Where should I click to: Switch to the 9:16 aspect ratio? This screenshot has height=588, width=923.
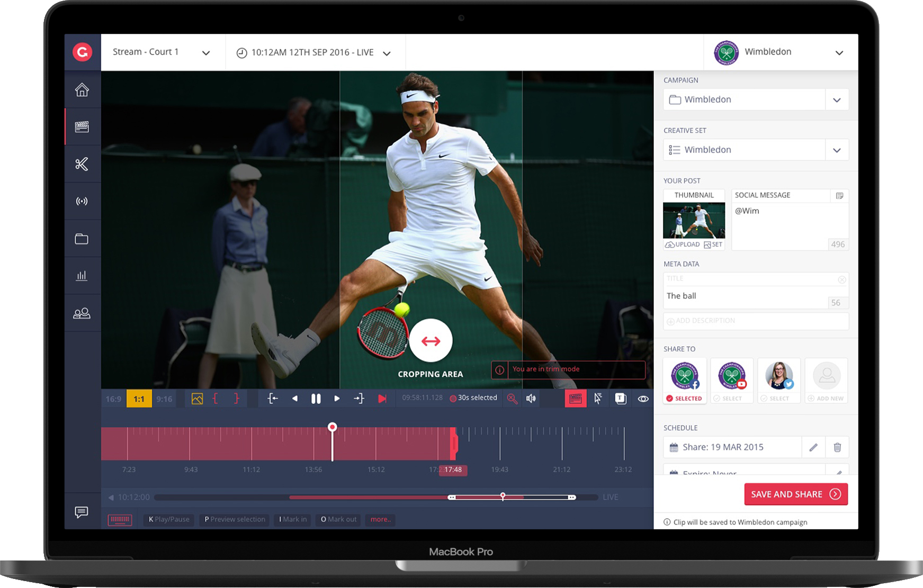[164, 399]
